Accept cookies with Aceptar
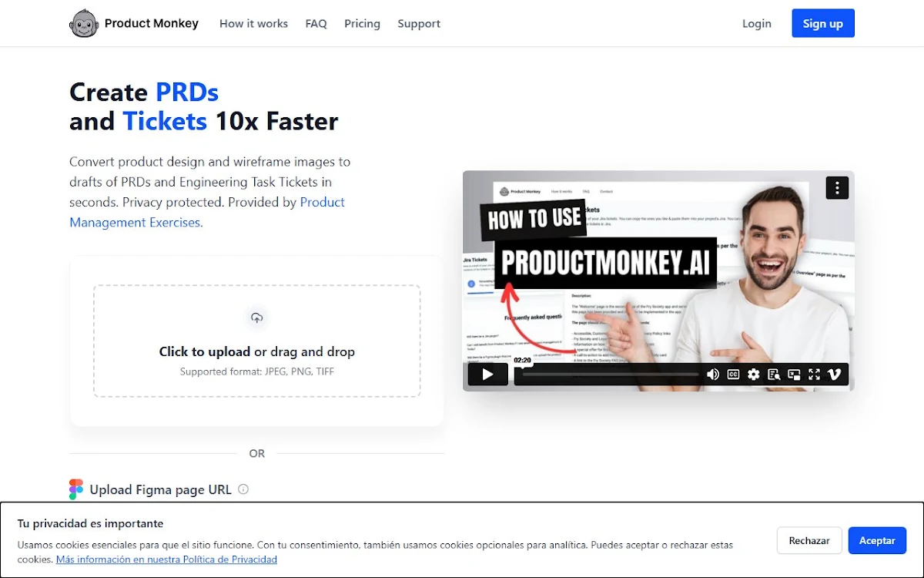Viewport: 924px width, 578px height. click(877, 540)
